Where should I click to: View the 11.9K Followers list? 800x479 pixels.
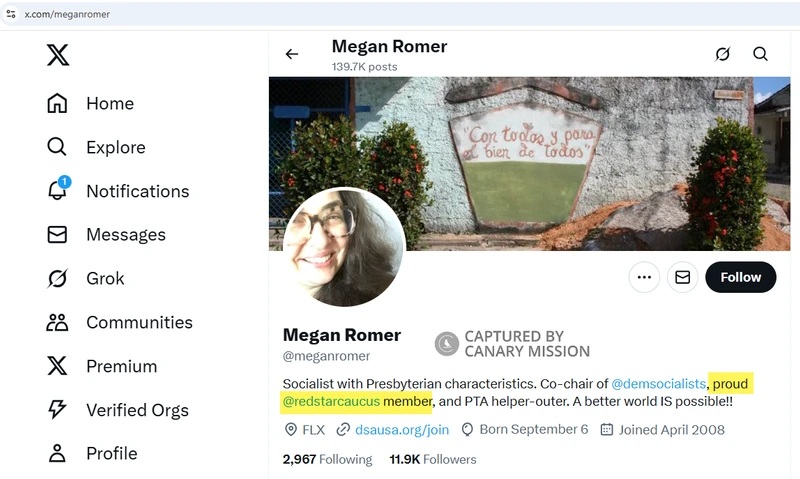(x=433, y=459)
